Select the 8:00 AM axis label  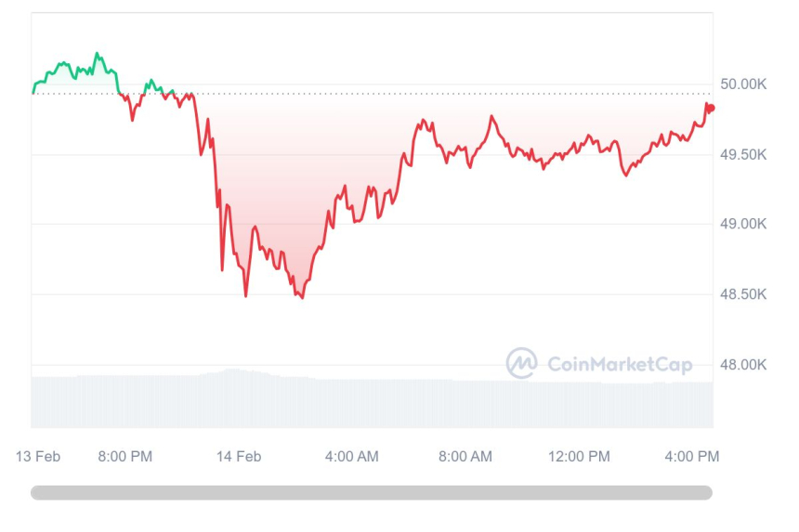coord(465,456)
